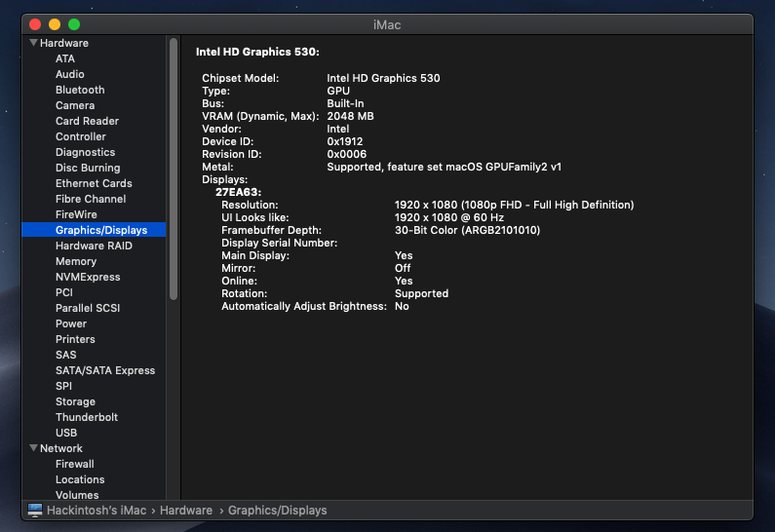The width and height of the screenshot is (775, 532).
Task: Select PCI in the sidebar
Action: coord(64,292)
